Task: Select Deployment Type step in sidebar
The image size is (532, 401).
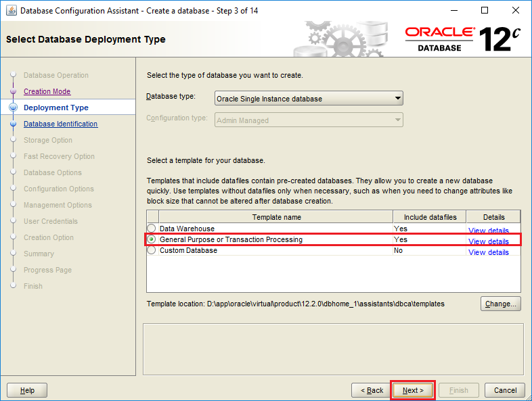Action: tap(56, 108)
